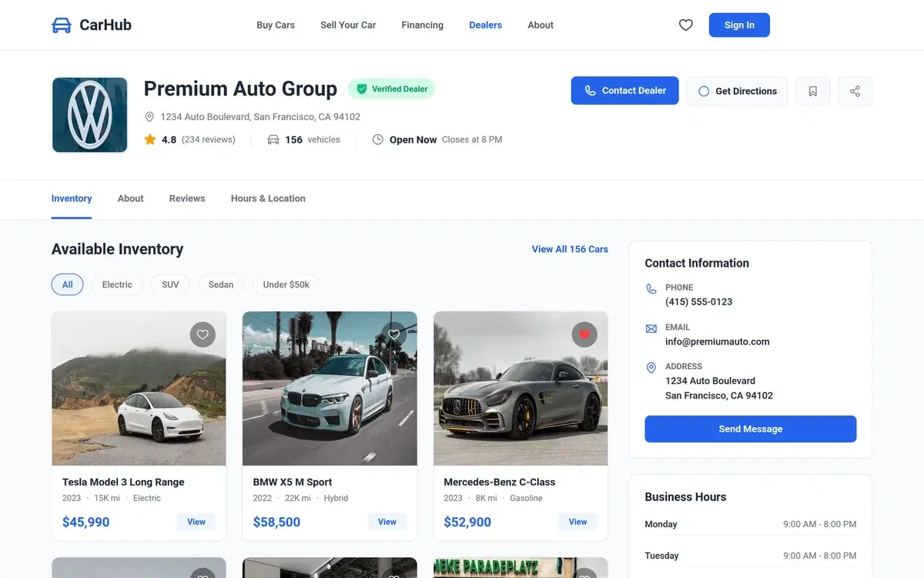Click the Sign In button
Screen dimensions: 924x578
click(x=739, y=25)
